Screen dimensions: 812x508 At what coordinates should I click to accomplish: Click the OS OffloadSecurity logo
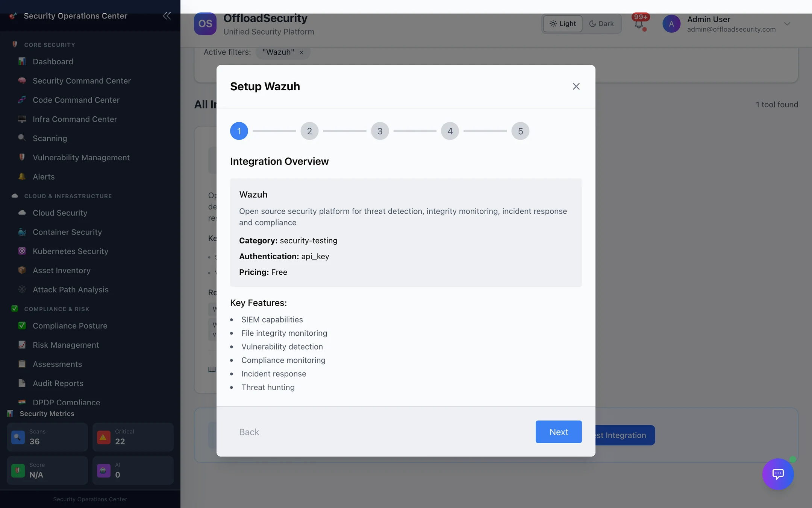point(205,24)
